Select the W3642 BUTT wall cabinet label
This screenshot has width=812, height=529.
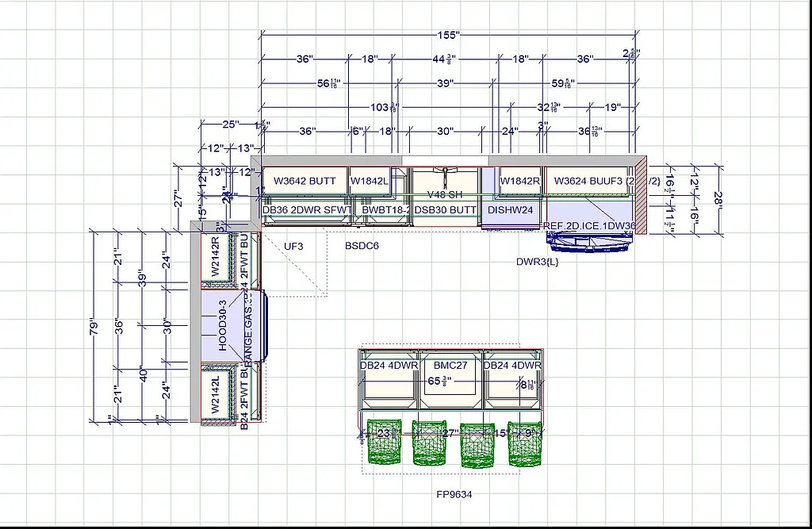304,181
